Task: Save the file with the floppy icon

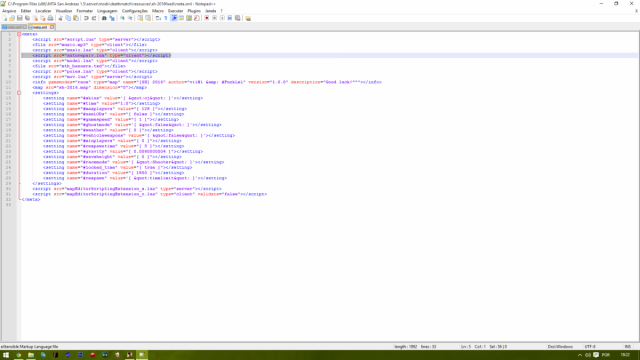Action: point(20,18)
